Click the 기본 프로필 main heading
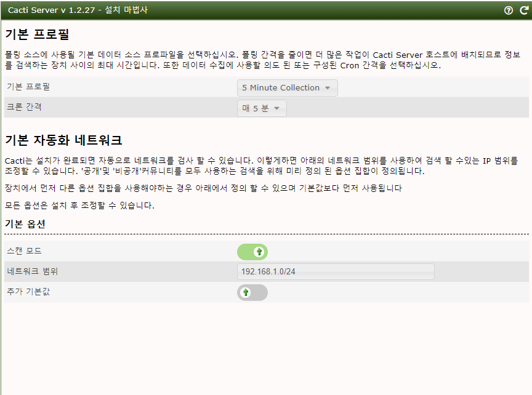The width and height of the screenshot is (532, 395). (x=37, y=34)
